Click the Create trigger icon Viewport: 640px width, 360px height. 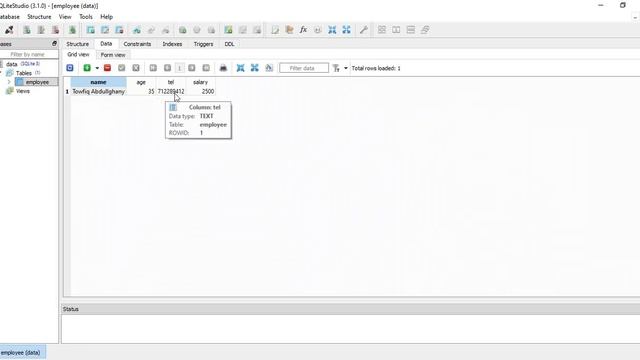[x=182, y=30]
